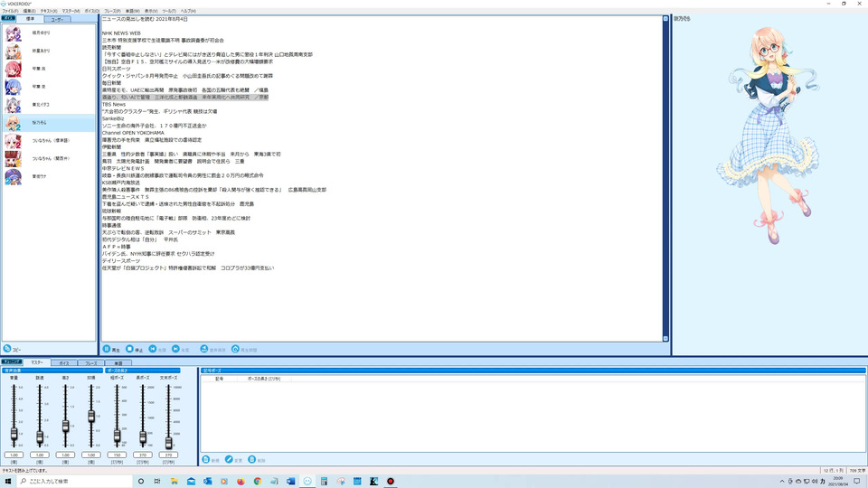
Task: Select 結月ゆかり voice avatar, first in list
Action: pos(14,33)
